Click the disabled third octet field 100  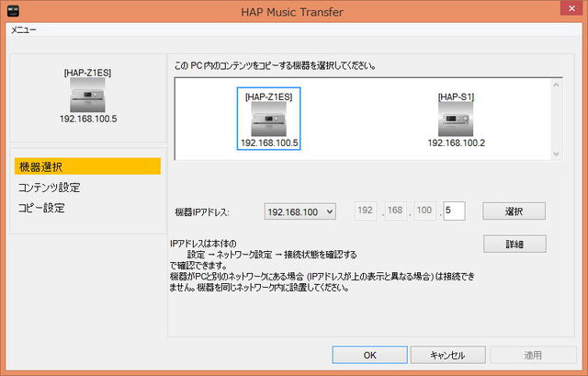click(424, 211)
